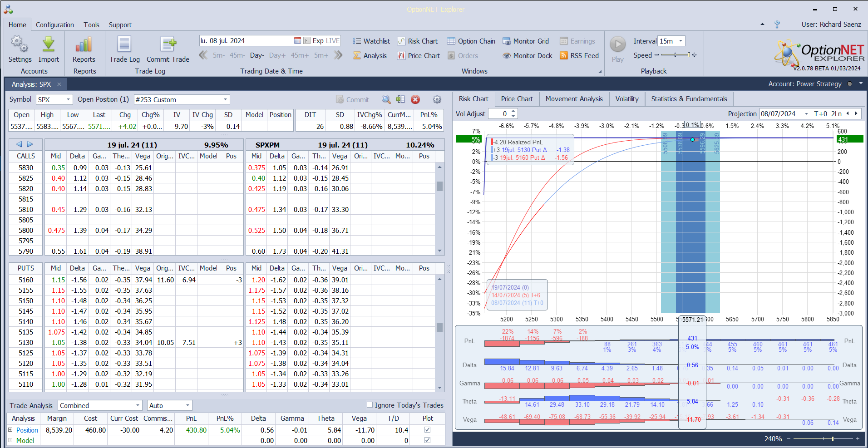Click the Import download arrow icon
Viewport: 868px width, 448px height.
click(x=49, y=44)
